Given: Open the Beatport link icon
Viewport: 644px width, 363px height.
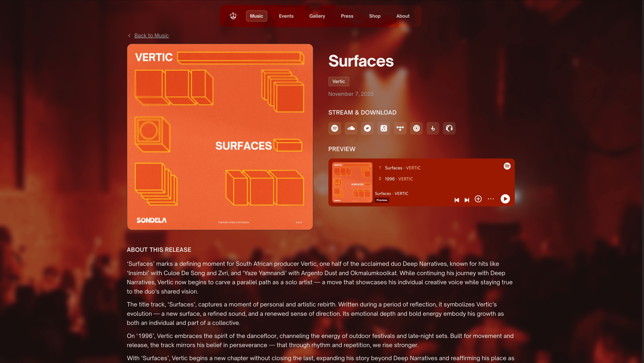Looking at the screenshot, I should click(x=433, y=128).
